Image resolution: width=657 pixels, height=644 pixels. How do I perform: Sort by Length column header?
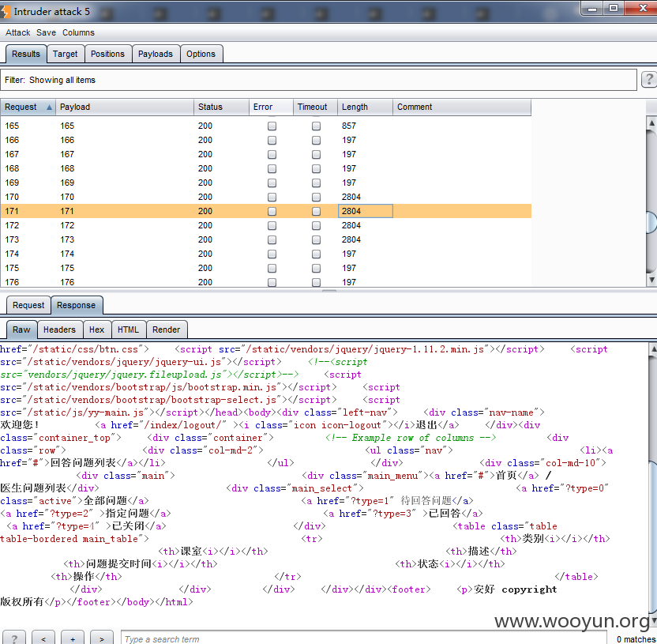(366, 107)
